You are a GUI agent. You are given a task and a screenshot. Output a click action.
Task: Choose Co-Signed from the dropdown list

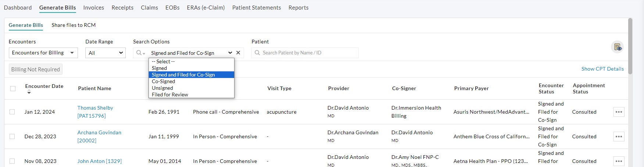click(x=164, y=81)
